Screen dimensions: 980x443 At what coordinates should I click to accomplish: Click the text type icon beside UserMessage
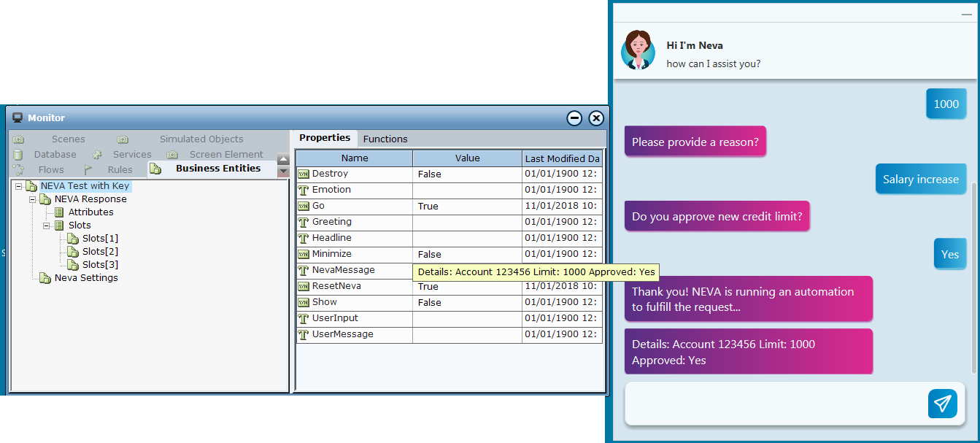(x=304, y=334)
